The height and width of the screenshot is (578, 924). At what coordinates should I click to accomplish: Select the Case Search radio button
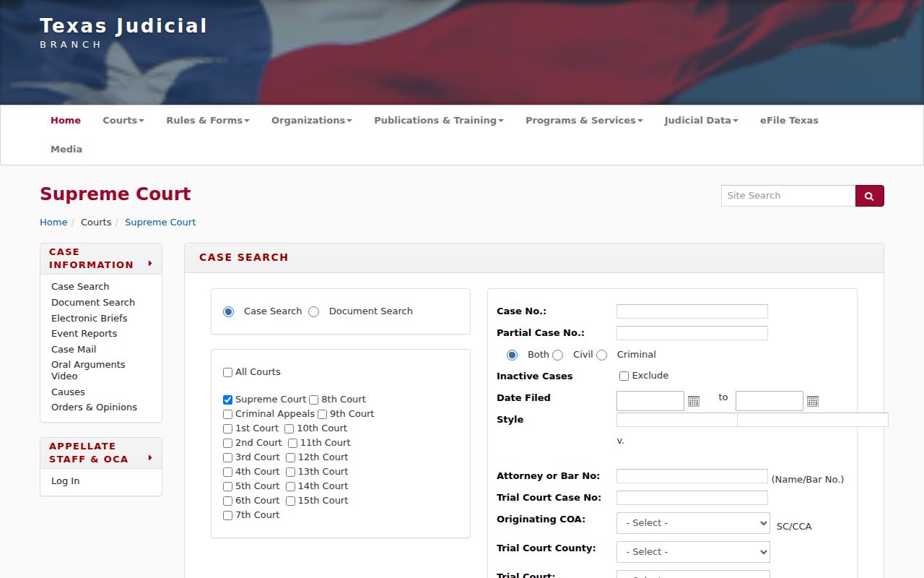[x=229, y=311]
